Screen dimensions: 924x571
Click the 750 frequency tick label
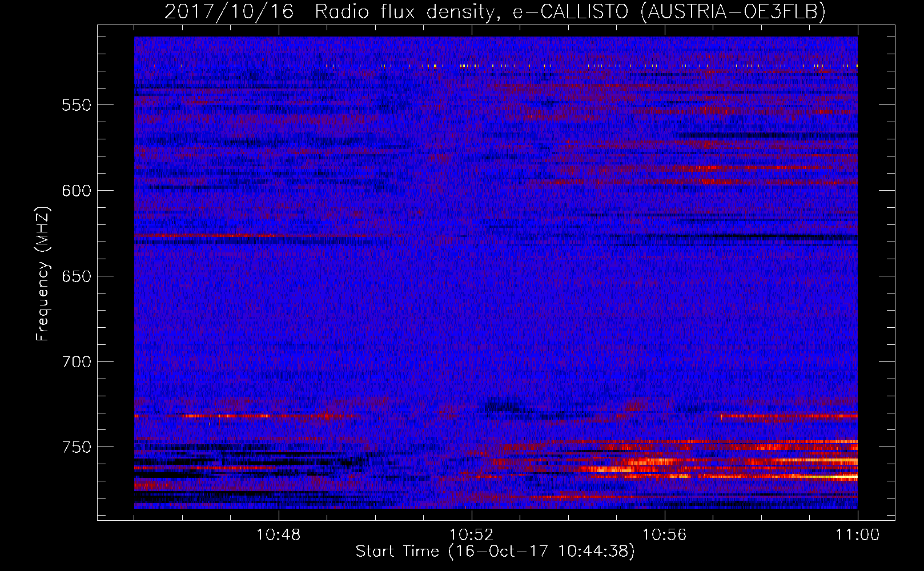coord(77,447)
